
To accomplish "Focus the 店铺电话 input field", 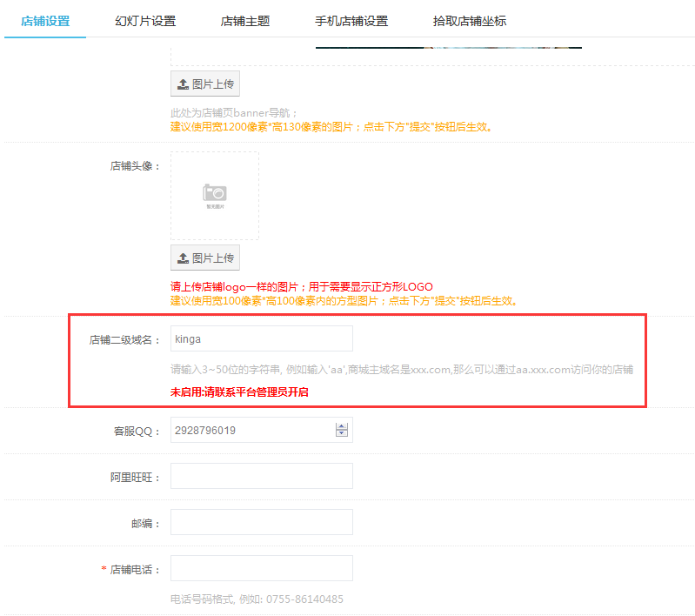I will point(262,568).
